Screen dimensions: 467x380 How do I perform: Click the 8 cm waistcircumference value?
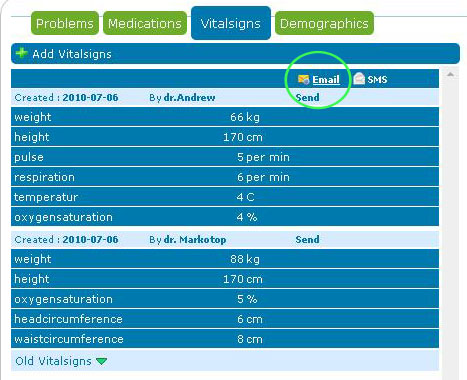point(250,339)
